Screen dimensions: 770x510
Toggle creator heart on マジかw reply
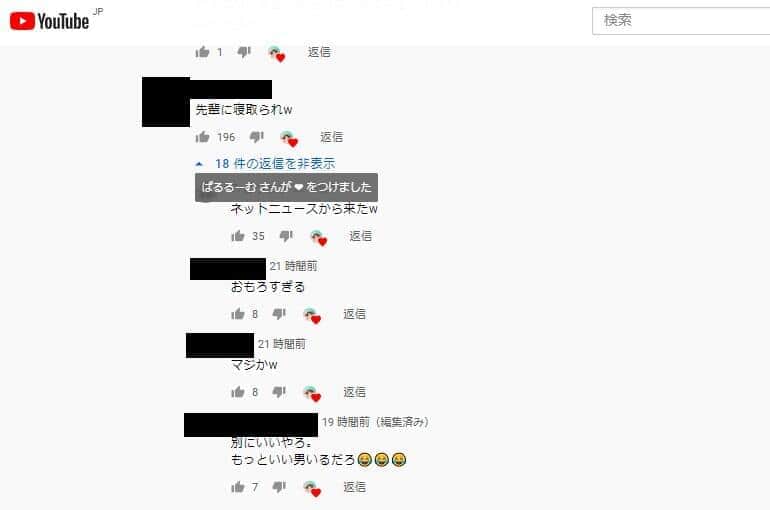312,394
